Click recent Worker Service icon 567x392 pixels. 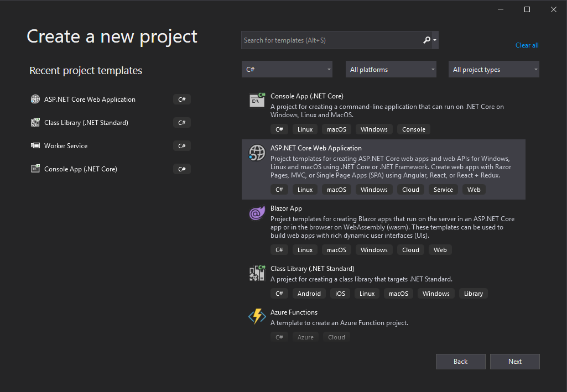point(35,146)
